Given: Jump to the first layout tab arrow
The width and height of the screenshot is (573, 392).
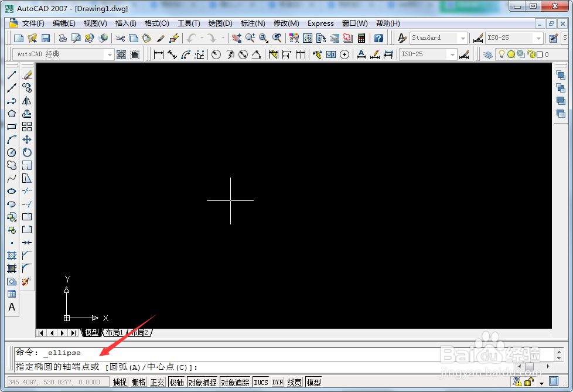Looking at the screenshot, I should click(x=40, y=333).
